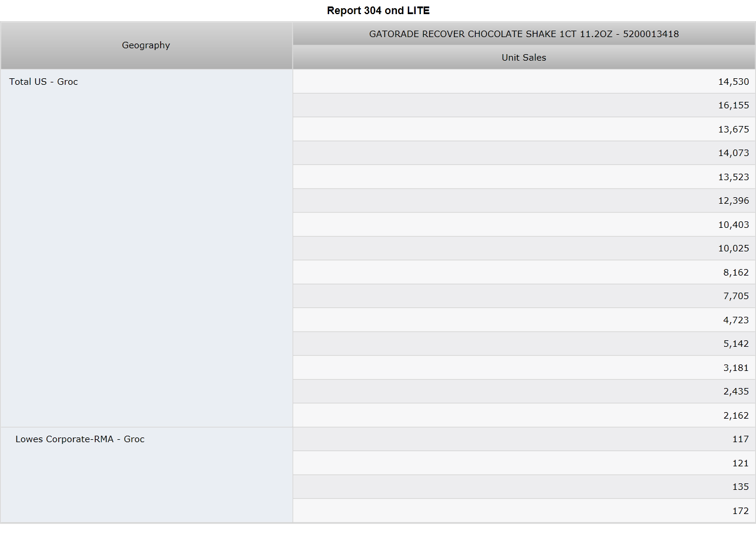Click the 4,723 unit sales cell

(524, 320)
